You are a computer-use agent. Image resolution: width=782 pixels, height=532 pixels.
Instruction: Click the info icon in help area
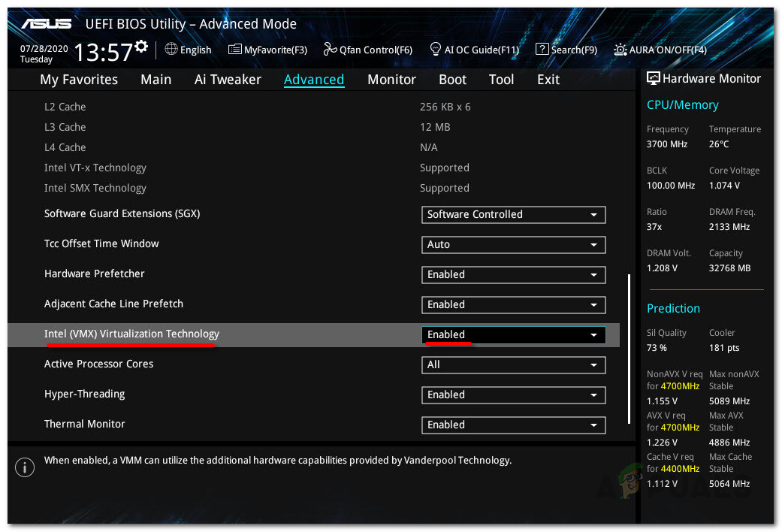[x=25, y=467]
